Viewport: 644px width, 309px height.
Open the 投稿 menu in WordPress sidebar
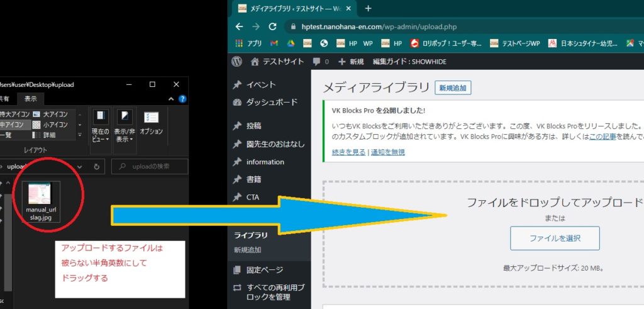[253, 126]
